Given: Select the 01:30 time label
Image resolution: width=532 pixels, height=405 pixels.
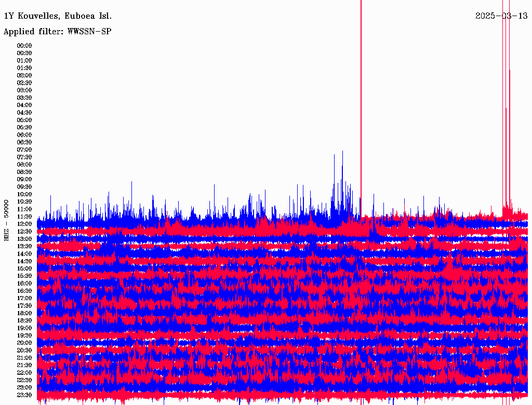Looking at the screenshot, I should (x=24, y=68).
